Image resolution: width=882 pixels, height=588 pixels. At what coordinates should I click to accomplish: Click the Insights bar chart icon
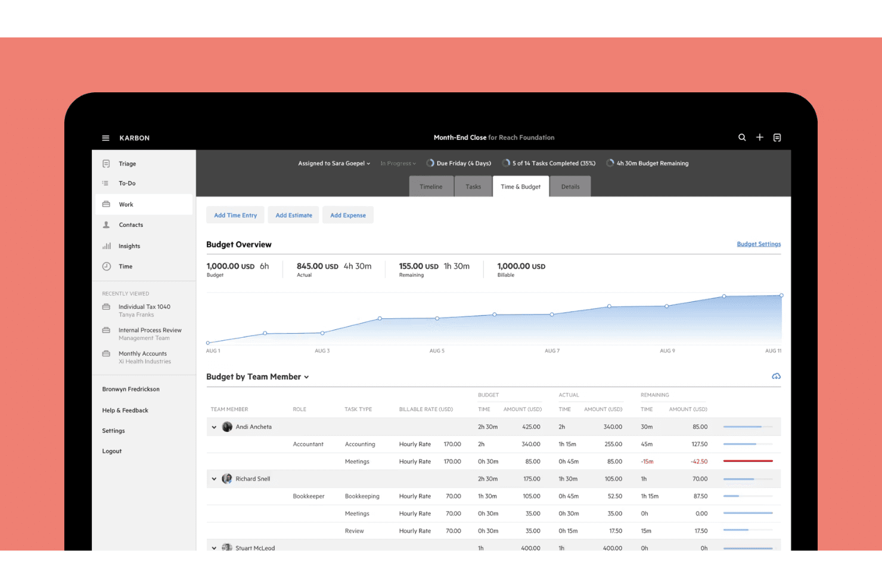coord(106,246)
